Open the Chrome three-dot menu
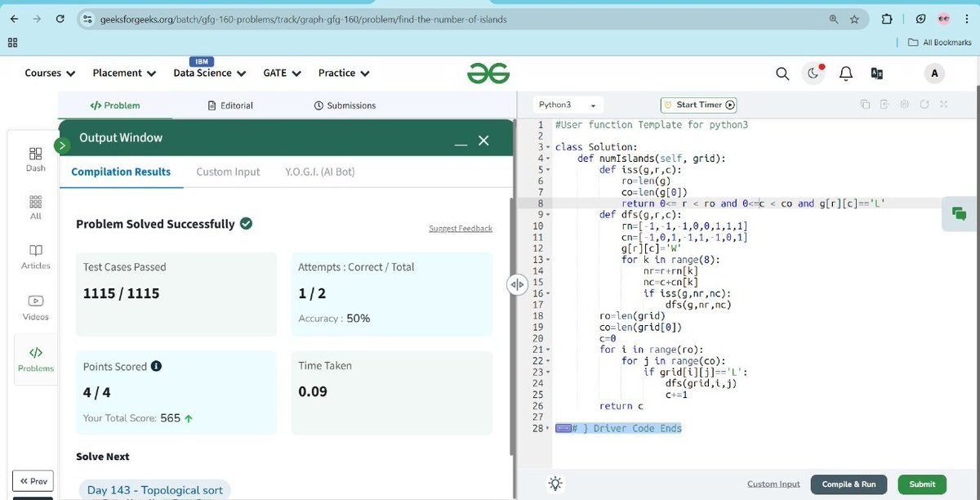 pos(967,19)
